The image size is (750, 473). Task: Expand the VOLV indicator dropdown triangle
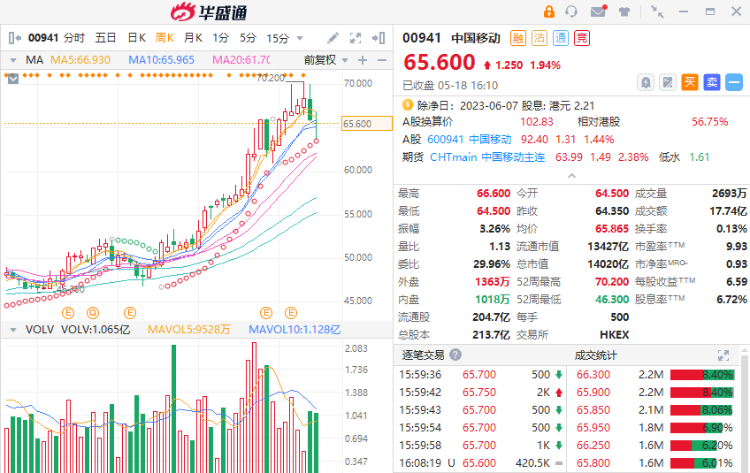coord(13,330)
